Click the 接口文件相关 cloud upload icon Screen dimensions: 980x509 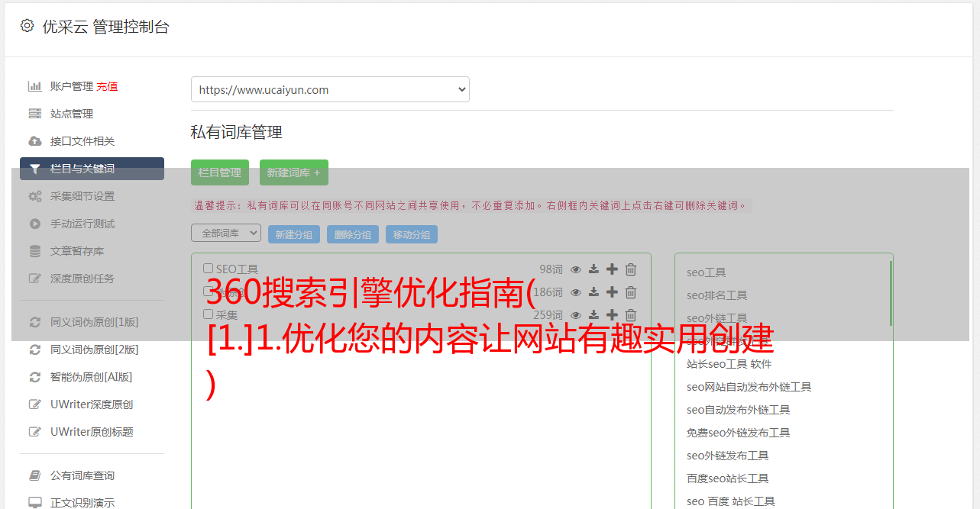pos(35,141)
